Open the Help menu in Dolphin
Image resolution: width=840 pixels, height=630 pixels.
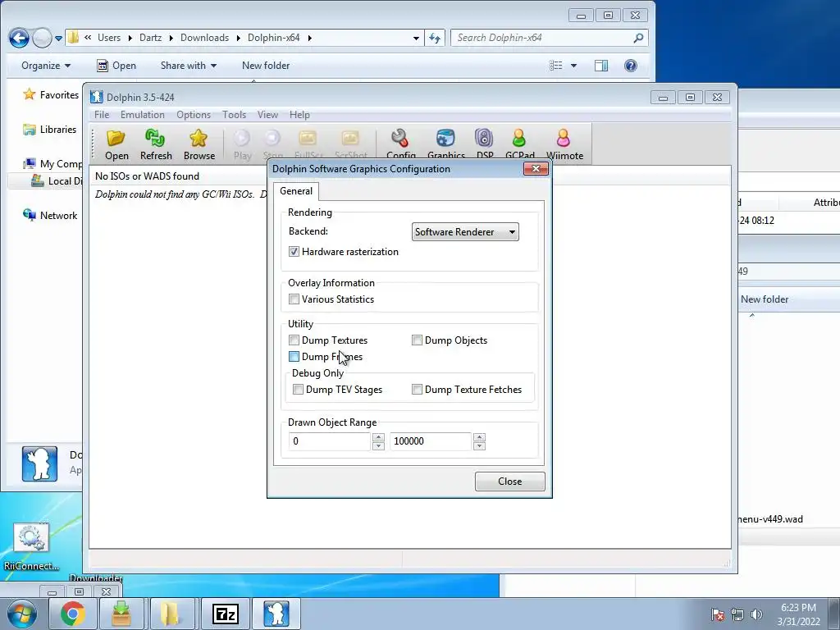[x=299, y=115]
